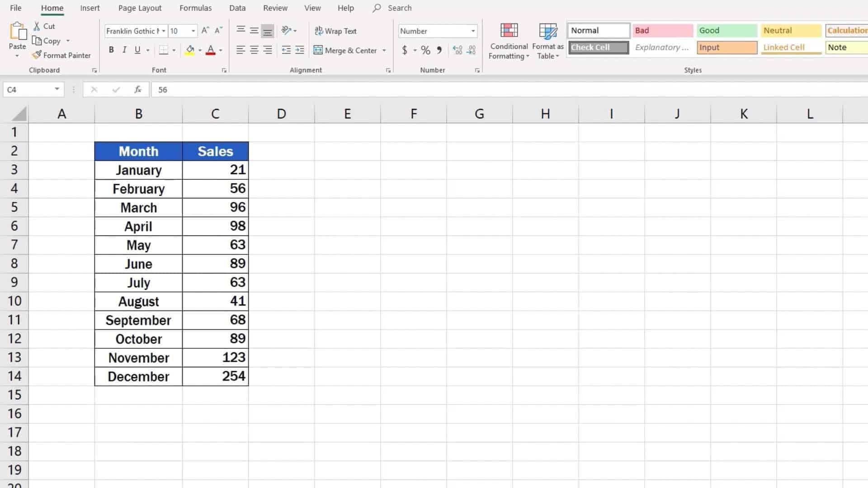Open the Insert ribbon tab
This screenshot has height=488, width=868.
(90, 8)
